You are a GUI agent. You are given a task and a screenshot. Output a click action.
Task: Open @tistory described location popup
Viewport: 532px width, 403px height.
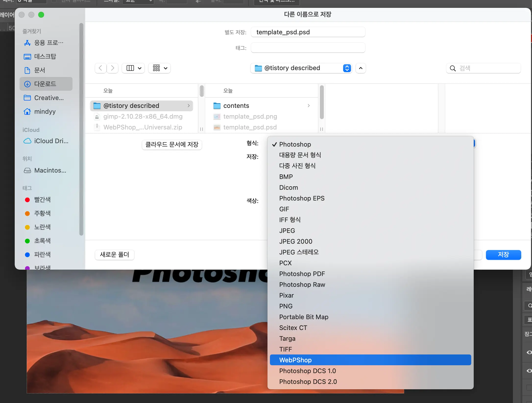point(301,68)
